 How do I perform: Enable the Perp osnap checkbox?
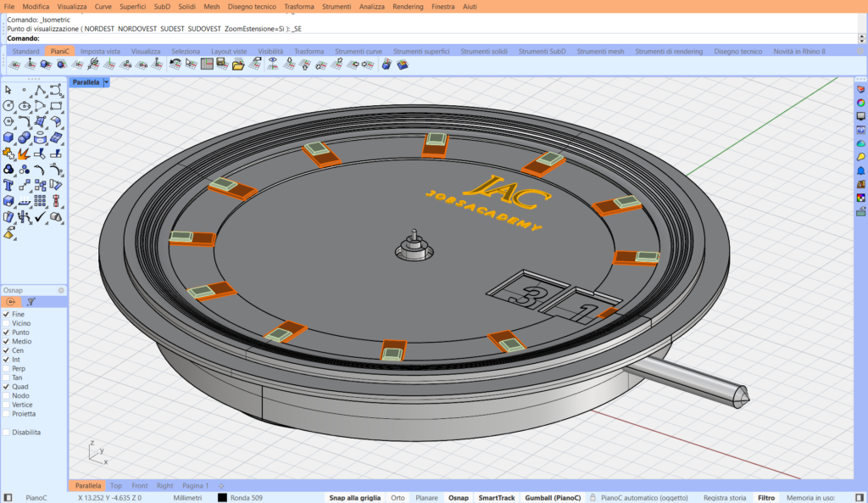(7, 368)
